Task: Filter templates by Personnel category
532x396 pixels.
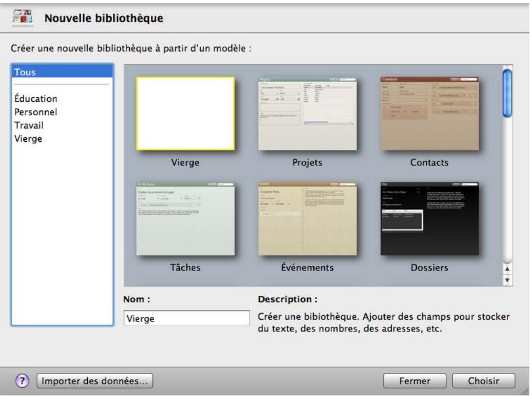Action: click(36, 112)
